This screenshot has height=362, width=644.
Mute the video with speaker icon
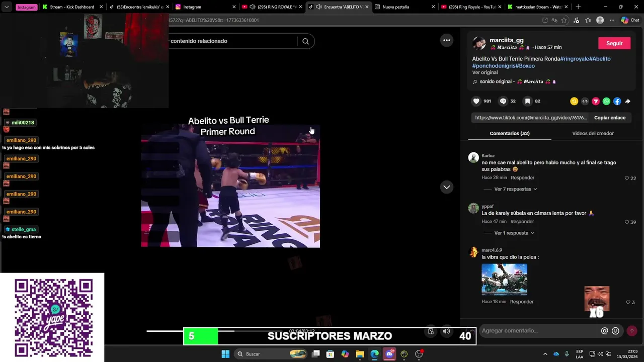click(x=446, y=331)
